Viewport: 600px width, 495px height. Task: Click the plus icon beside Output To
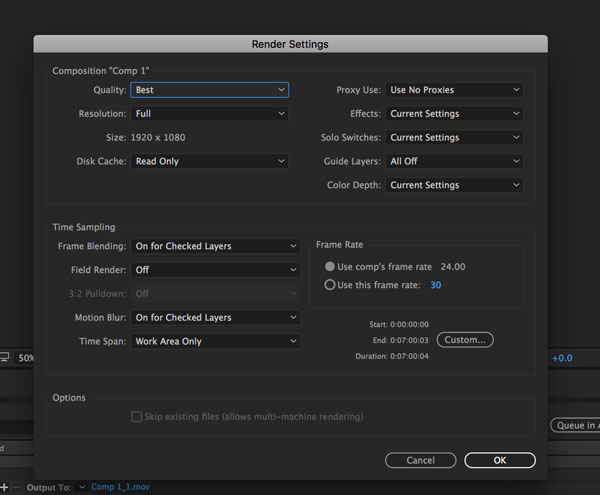point(4,487)
